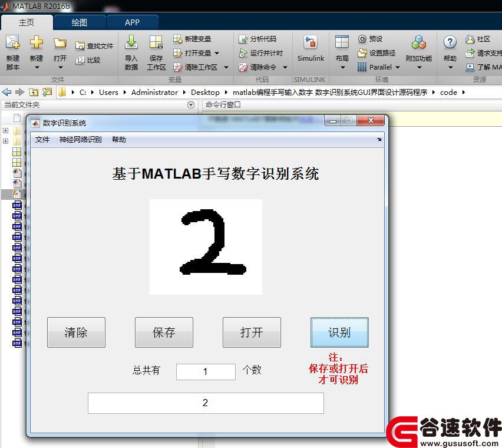Click the 附加功能 add-ons icon
This screenshot has height=448, width=502.
tap(419, 42)
